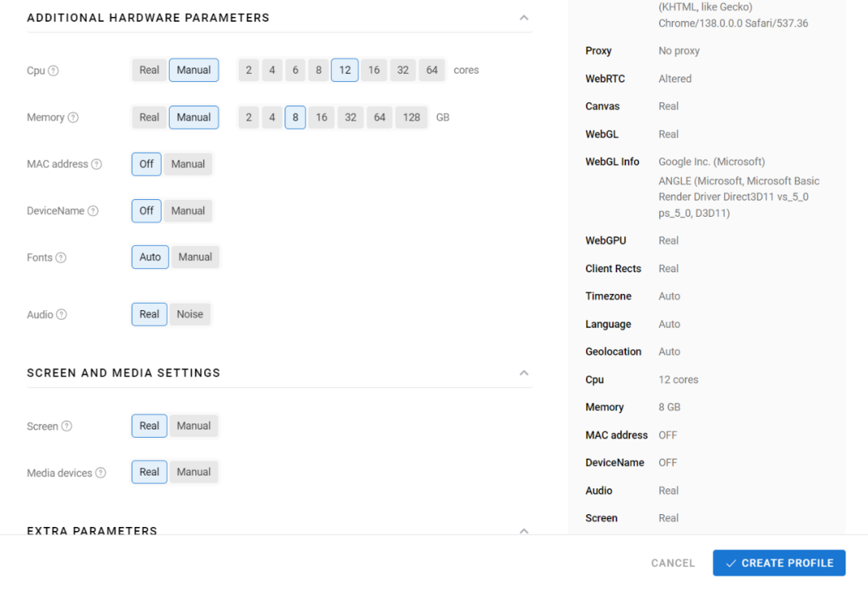This screenshot has width=868, height=592.
Task: Choose 32 GB of Memory
Action: coord(350,117)
